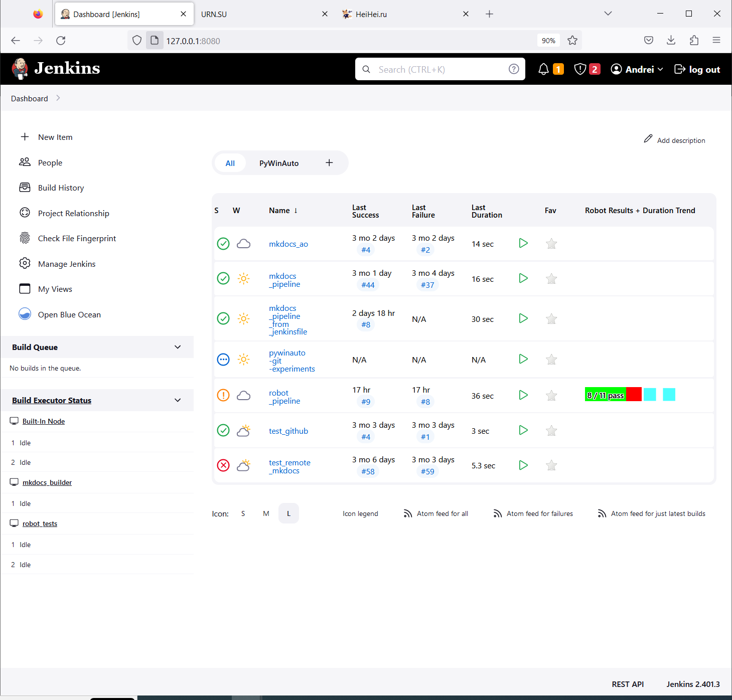The image size is (732, 700).
Task: Click the unstable status icon of robot_pipeline
Action: click(223, 395)
